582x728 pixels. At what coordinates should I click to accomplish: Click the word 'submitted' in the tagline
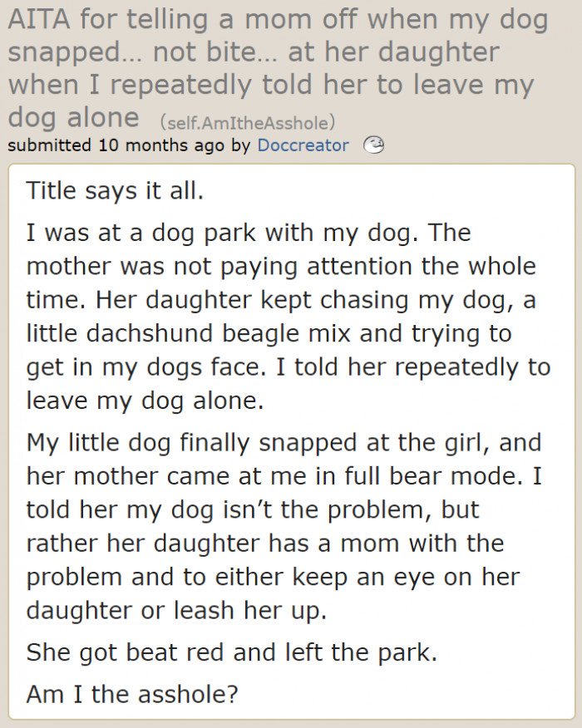tap(49, 145)
